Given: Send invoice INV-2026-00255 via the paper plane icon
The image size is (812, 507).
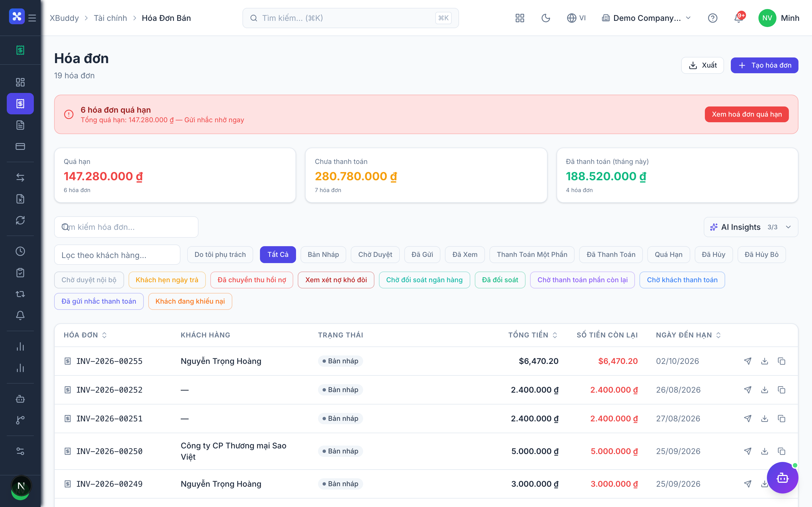Looking at the screenshot, I should [x=748, y=361].
